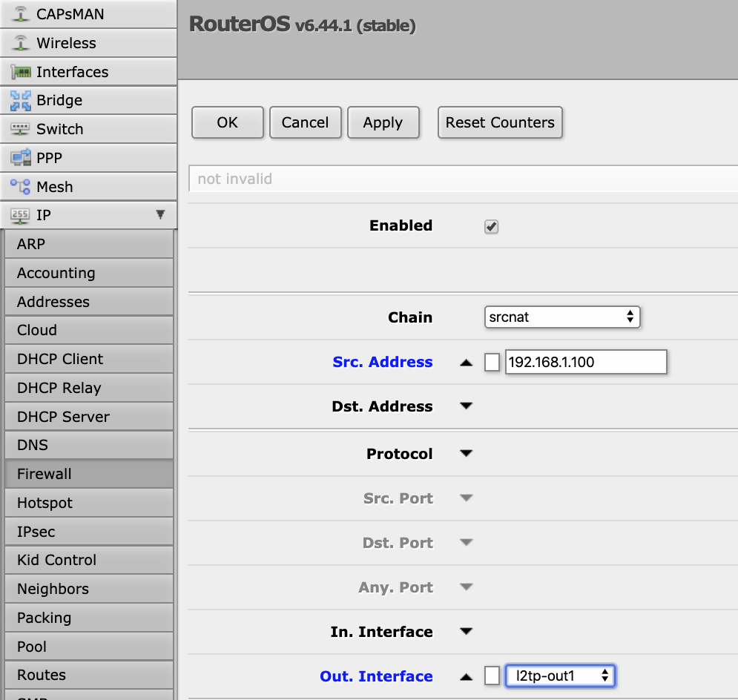The height and width of the screenshot is (700, 738).
Task: Collapse the Out. Interface field
Action: click(466, 676)
